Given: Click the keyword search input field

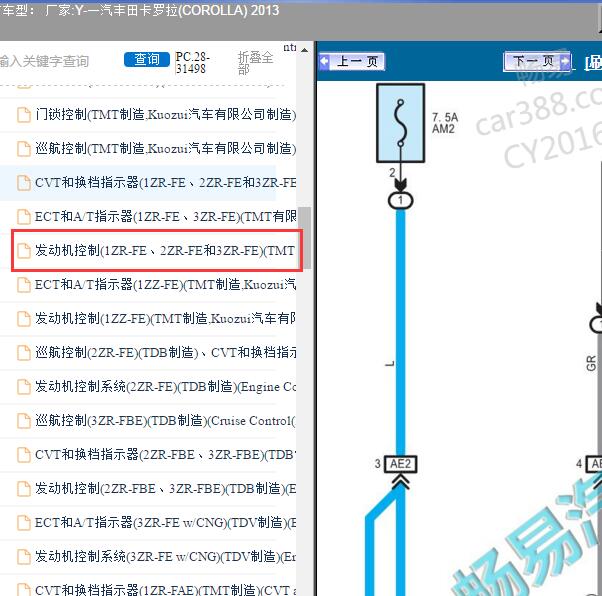Looking at the screenshot, I should tap(58, 61).
